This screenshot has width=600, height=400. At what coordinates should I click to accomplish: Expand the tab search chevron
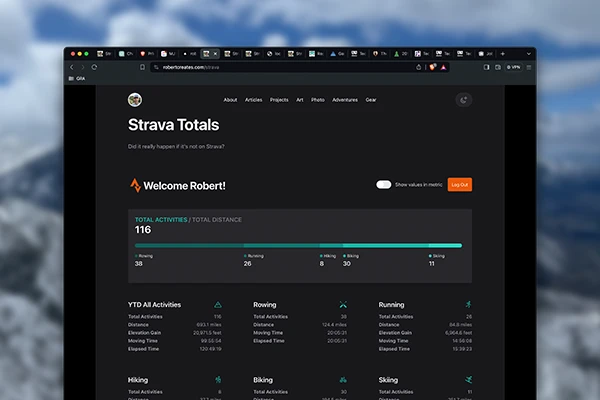[x=529, y=54]
